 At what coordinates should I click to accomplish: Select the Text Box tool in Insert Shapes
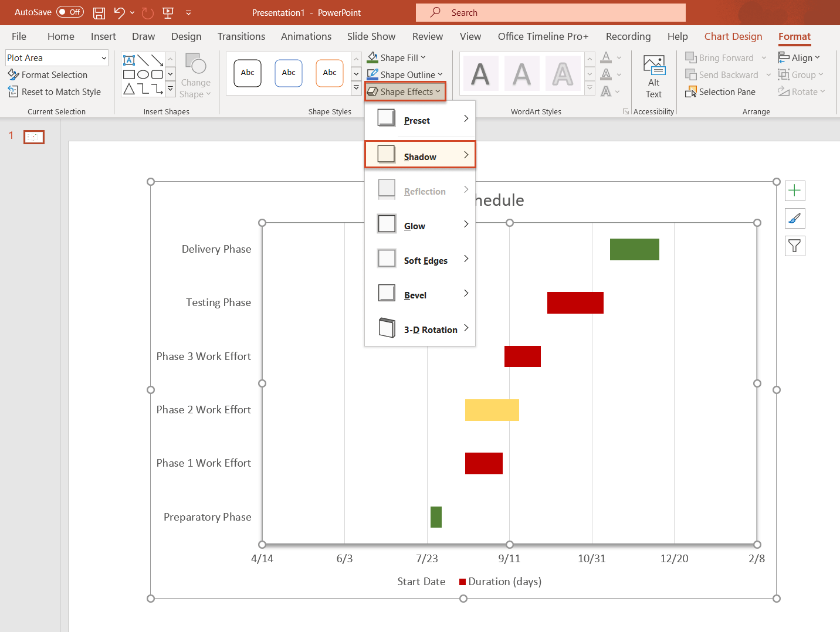coord(129,60)
